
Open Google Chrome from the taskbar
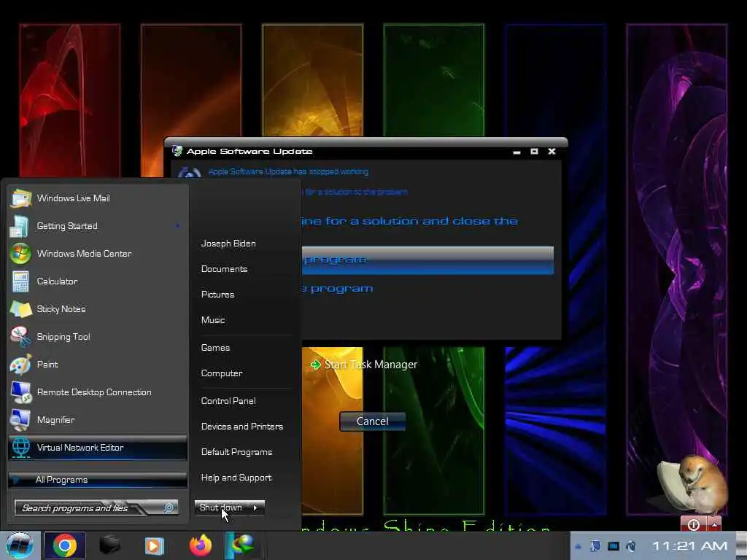(x=65, y=545)
